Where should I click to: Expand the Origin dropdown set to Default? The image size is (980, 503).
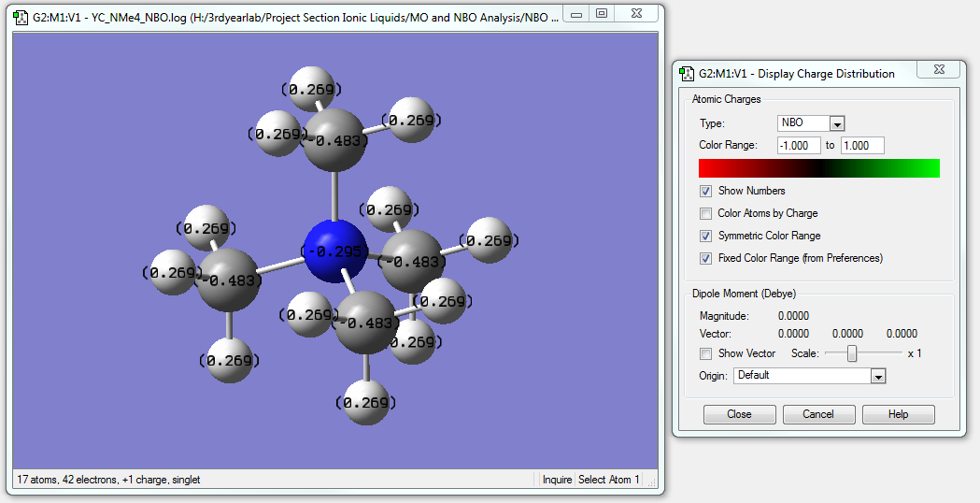pos(877,376)
